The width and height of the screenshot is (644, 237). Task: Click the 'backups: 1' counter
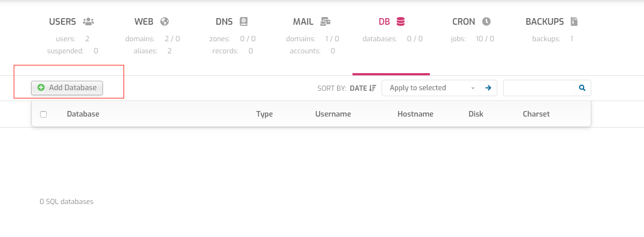552,39
